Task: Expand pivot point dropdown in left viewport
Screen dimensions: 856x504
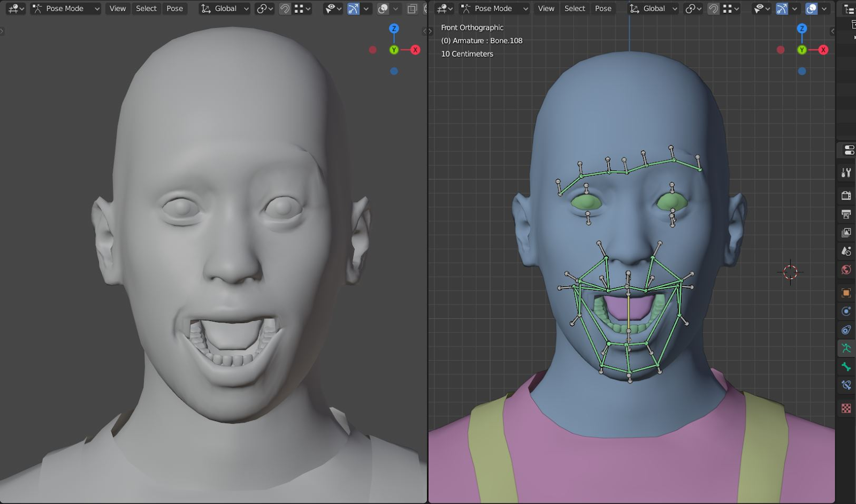Action: pyautogui.click(x=265, y=9)
